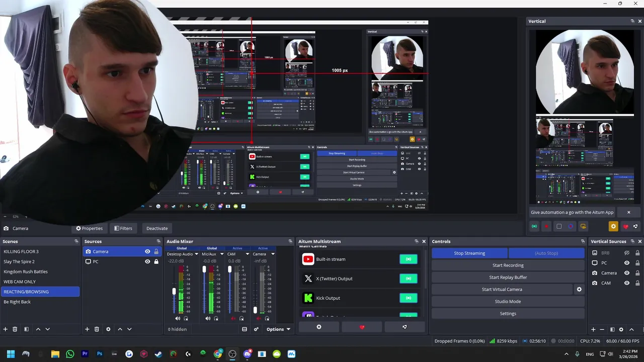The image size is (644, 362).
Task: Toggle monitoring headphone icon for Desktop Audio
Action: coord(186,318)
